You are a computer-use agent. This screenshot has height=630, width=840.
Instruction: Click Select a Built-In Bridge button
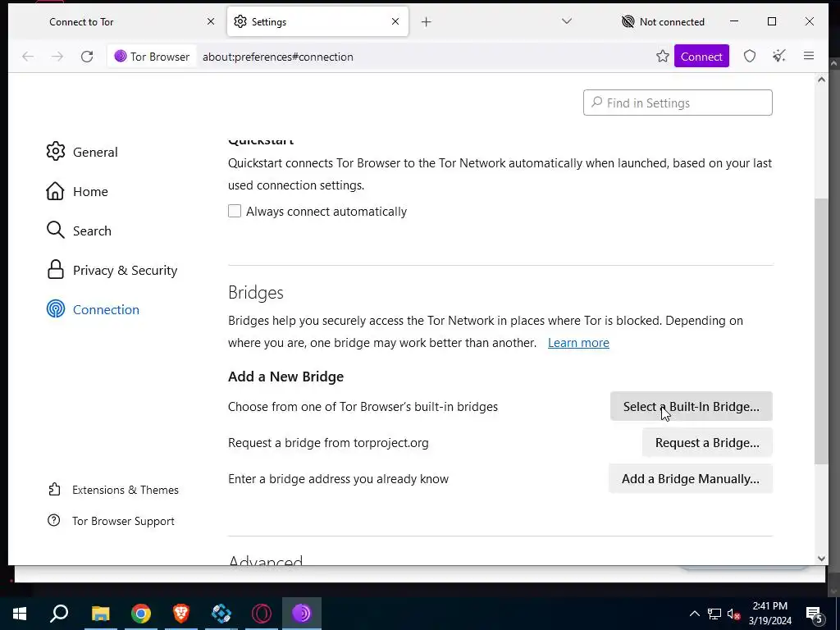691,407
